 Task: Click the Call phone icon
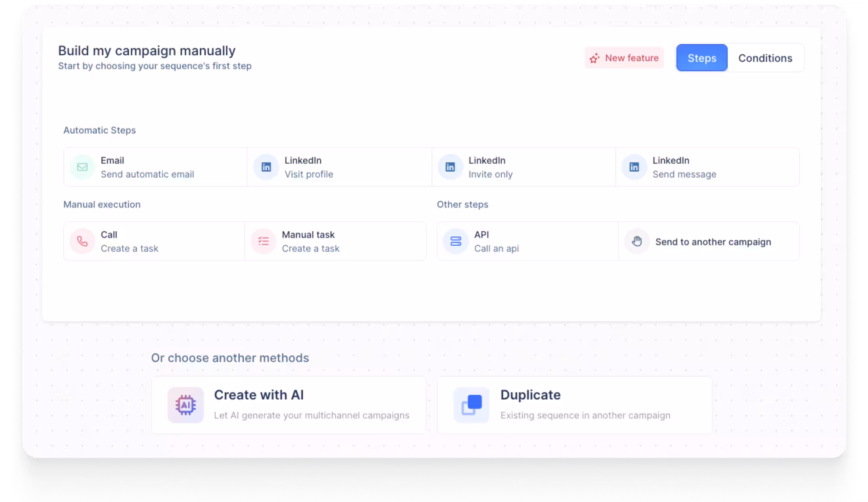tap(82, 241)
